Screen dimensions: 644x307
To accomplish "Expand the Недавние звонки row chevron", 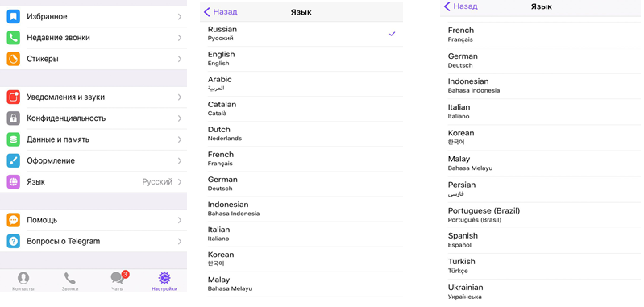I will pyautogui.click(x=180, y=38).
